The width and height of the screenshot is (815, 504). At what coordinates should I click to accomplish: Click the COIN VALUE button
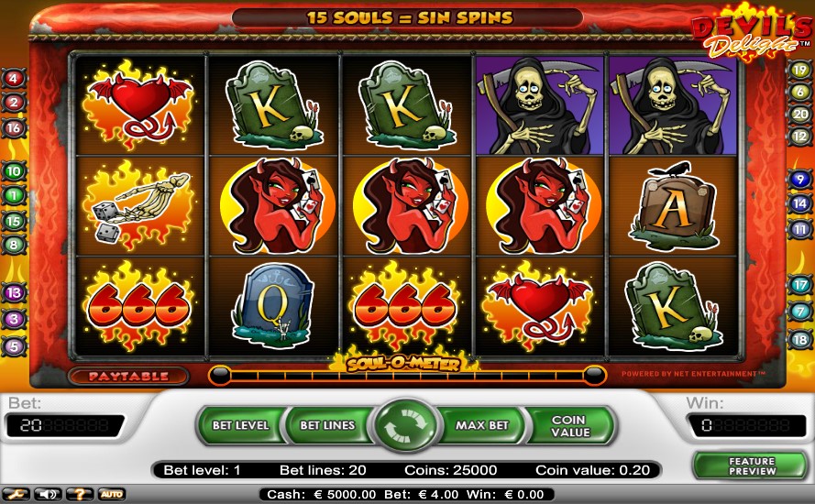pyautogui.click(x=570, y=426)
